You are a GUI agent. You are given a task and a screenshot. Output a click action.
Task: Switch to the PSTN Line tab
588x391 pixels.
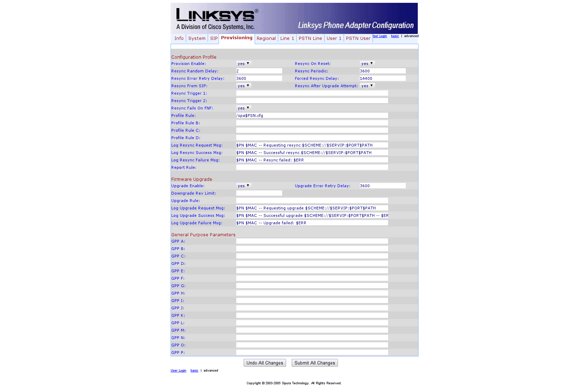coord(310,38)
